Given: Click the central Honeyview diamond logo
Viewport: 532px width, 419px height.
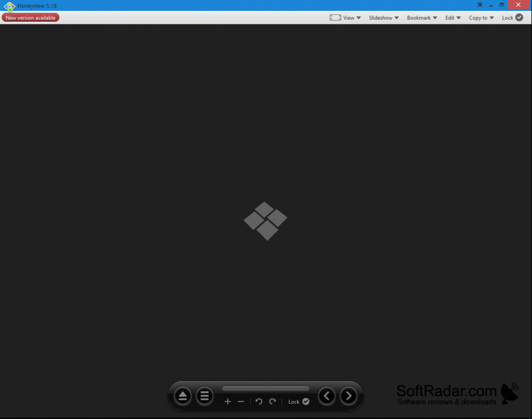Looking at the screenshot, I should (x=265, y=221).
